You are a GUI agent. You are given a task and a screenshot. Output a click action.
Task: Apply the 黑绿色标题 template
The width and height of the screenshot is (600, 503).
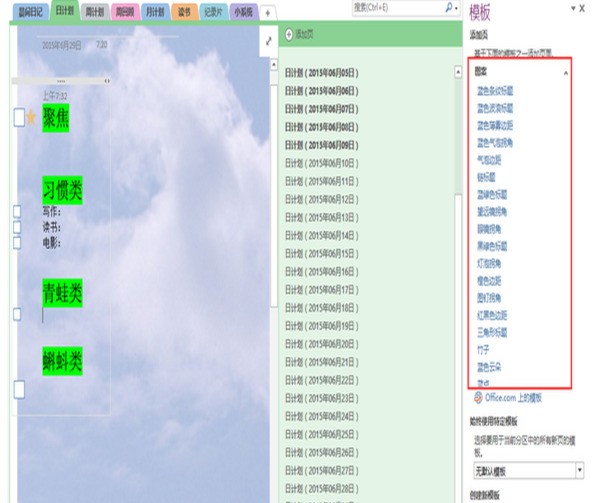pyautogui.click(x=492, y=246)
